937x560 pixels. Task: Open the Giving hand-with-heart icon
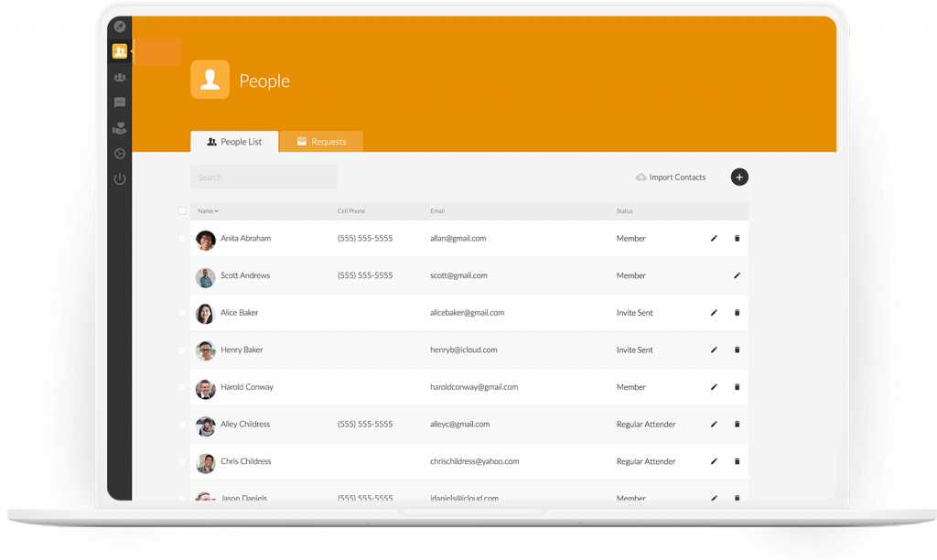[x=119, y=128]
